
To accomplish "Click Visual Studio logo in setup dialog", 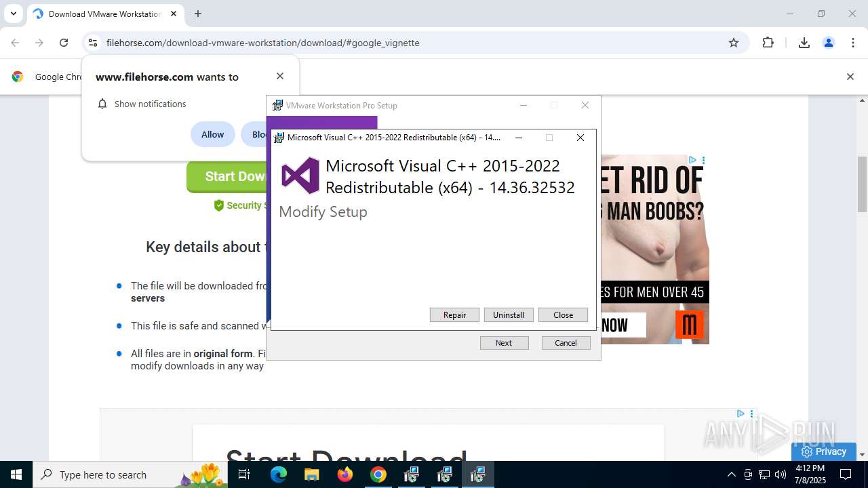I will (x=300, y=176).
